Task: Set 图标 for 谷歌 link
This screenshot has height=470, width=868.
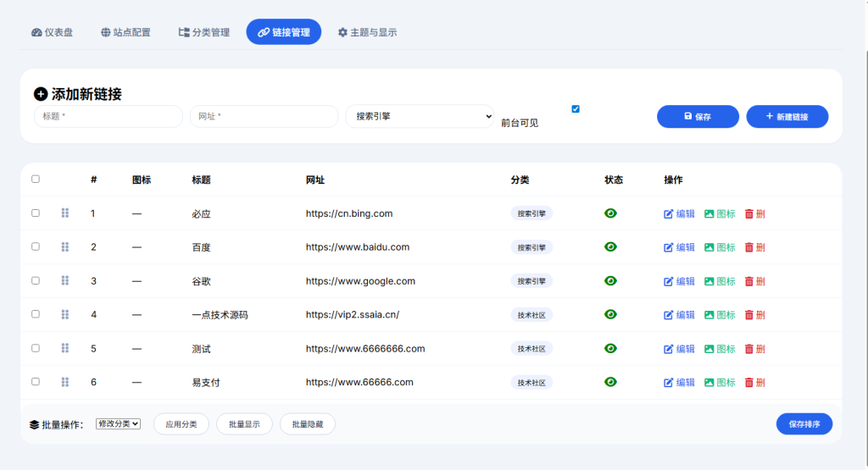Action: pos(720,281)
